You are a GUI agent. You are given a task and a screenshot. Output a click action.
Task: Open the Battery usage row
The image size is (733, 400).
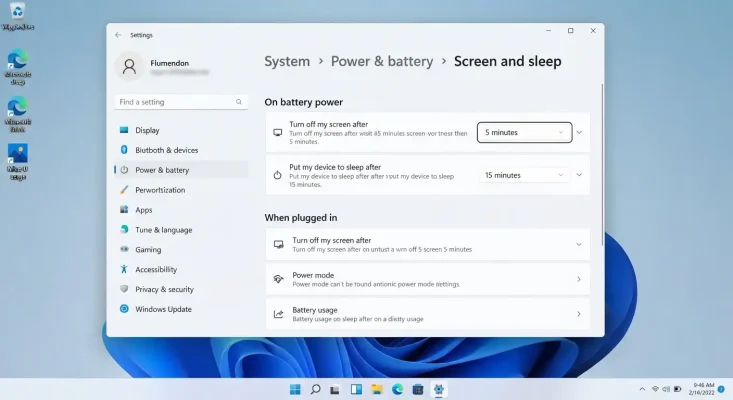click(427, 314)
